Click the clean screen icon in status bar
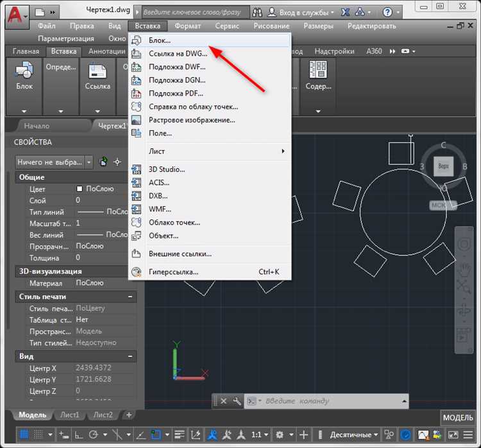Image resolution: width=481 pixels, height=448 pixels. (453, 435)
